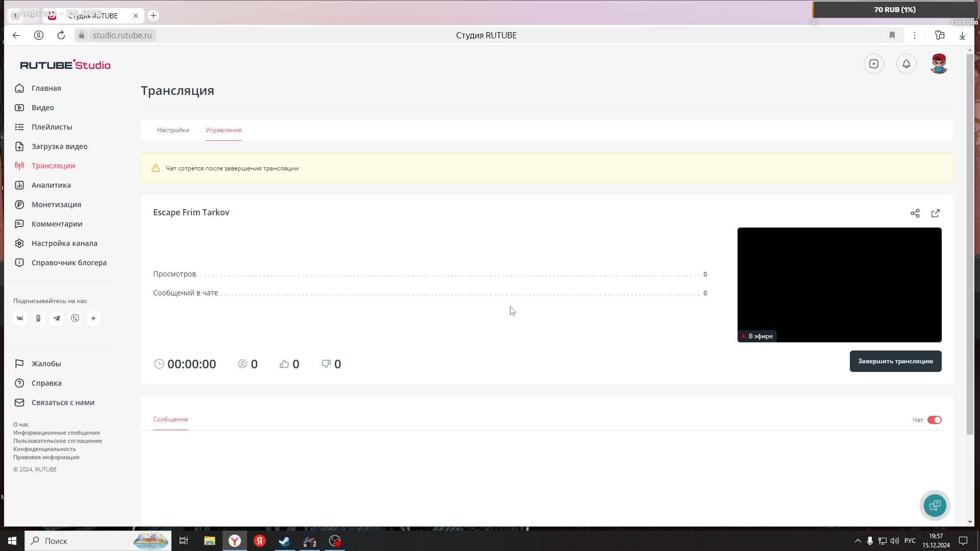Open the Пользовательское соглашение link

(58, 441)
